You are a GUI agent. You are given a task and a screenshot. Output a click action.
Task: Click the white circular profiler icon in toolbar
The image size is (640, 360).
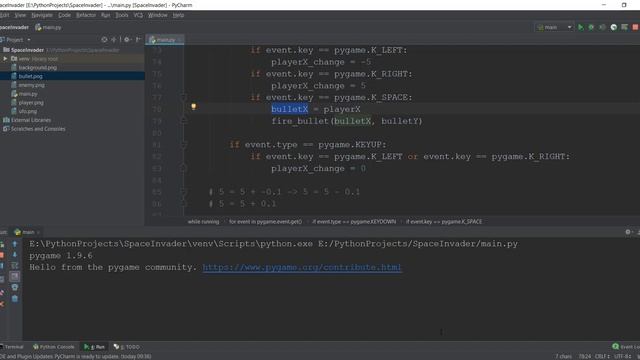point(613,27)
